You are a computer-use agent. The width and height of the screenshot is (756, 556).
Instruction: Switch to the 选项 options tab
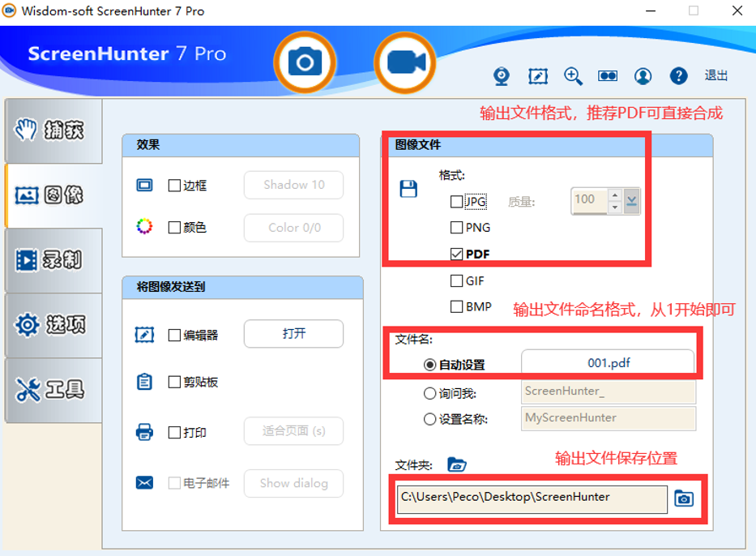53,325
